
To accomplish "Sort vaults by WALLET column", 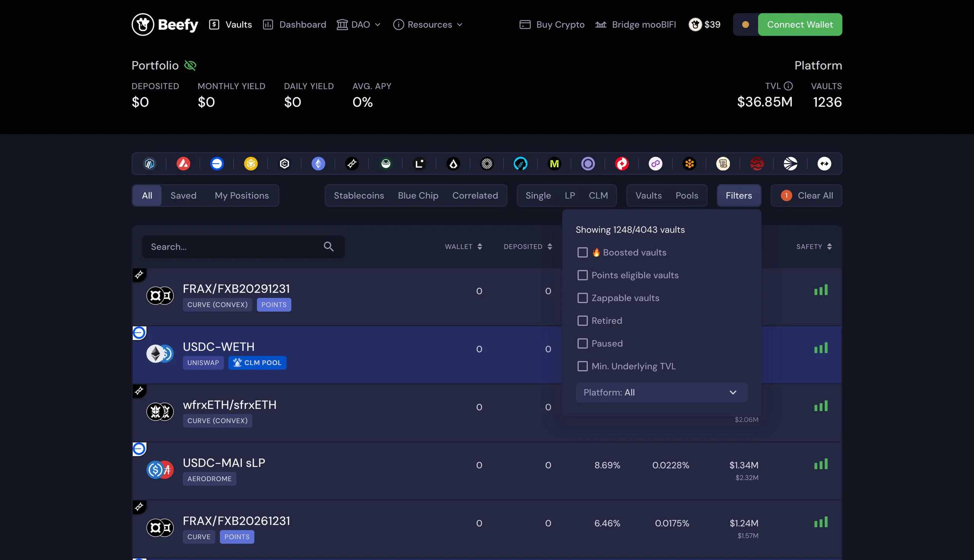I will tap(463, 246).
